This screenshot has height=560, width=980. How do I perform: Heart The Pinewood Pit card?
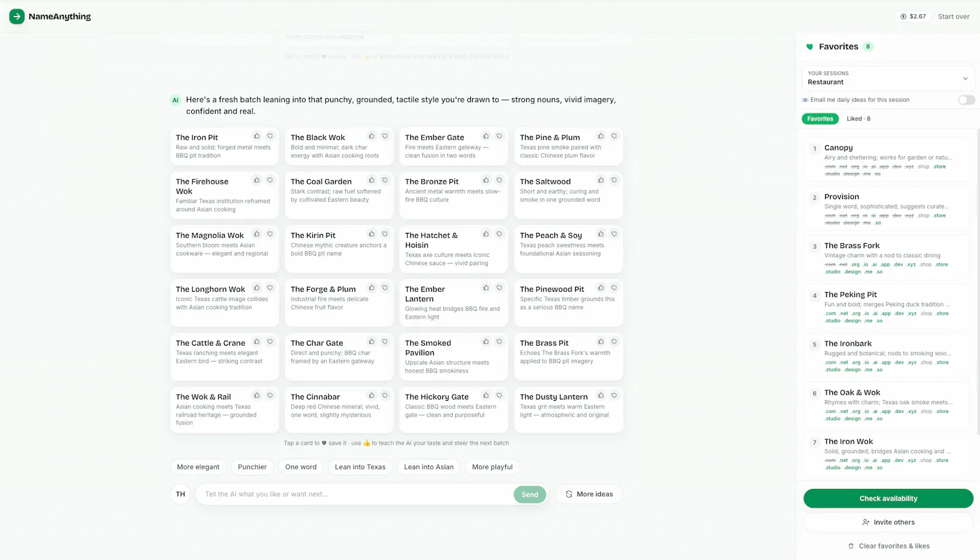pyautogui.click(x=614, y=288)
